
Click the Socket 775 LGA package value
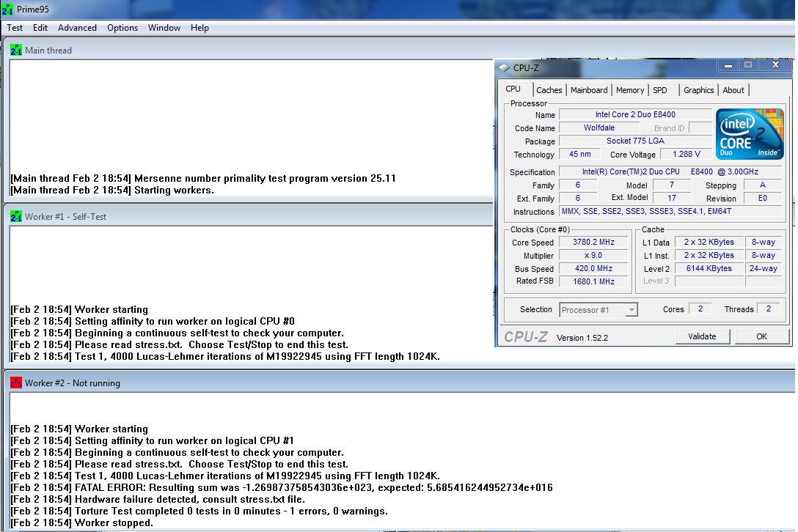click(635, 141)
